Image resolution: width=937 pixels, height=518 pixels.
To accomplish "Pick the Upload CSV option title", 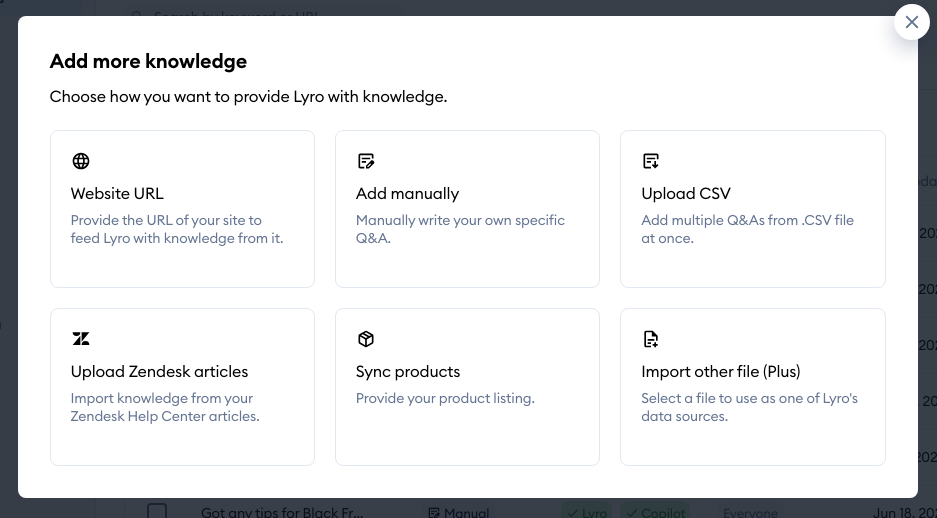I will click(686, 194).
